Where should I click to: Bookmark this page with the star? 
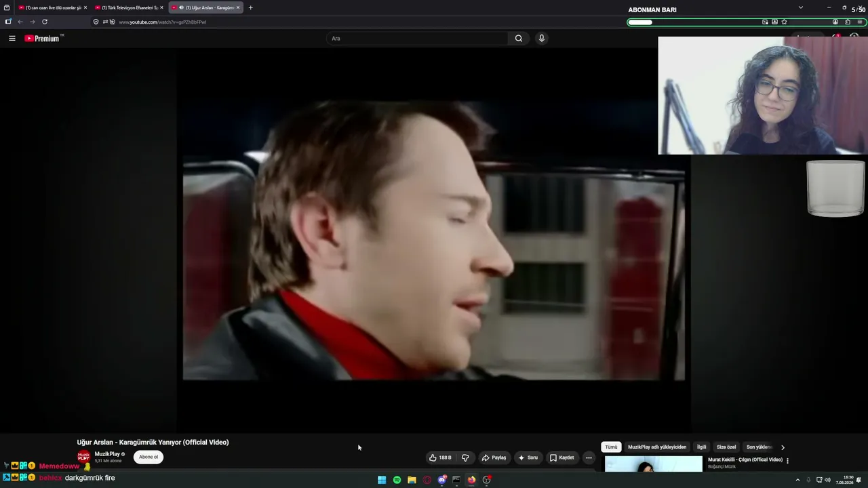tap(785, 22)
